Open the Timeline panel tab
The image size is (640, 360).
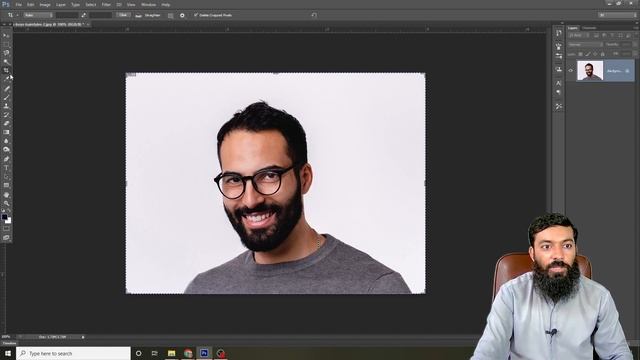pos(9,343)
